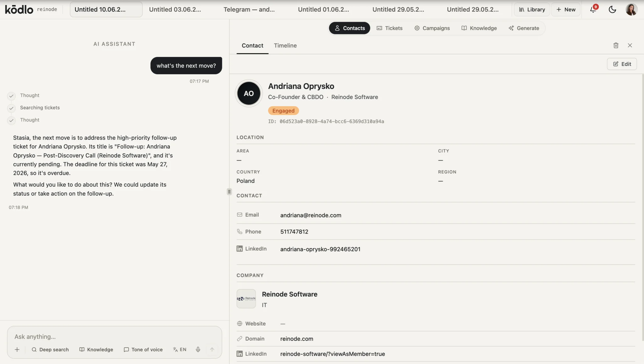Toggle Knowledge in chat input bar

(96, 350)
